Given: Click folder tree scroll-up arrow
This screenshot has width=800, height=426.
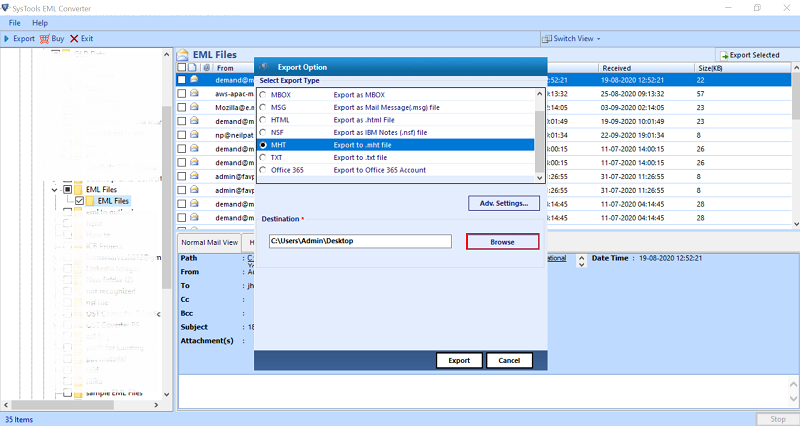Looking at the screenshot, I should 167,54.
